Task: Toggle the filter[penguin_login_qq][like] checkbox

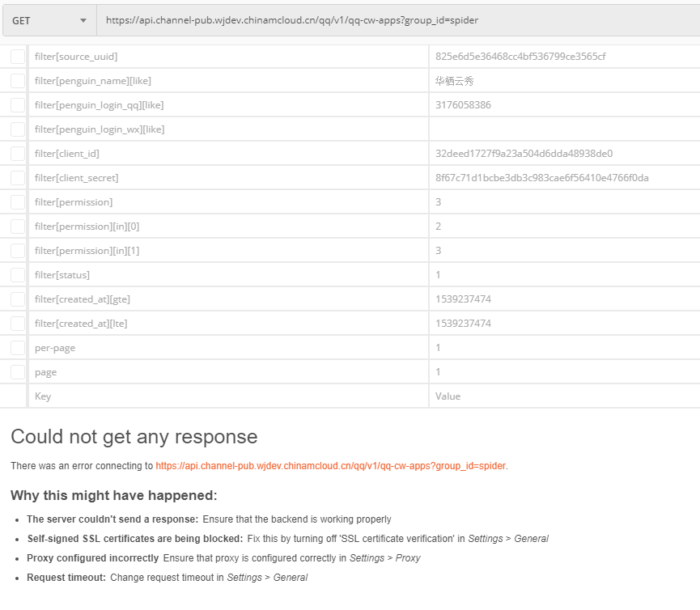Action: click(x=18, y=105)
